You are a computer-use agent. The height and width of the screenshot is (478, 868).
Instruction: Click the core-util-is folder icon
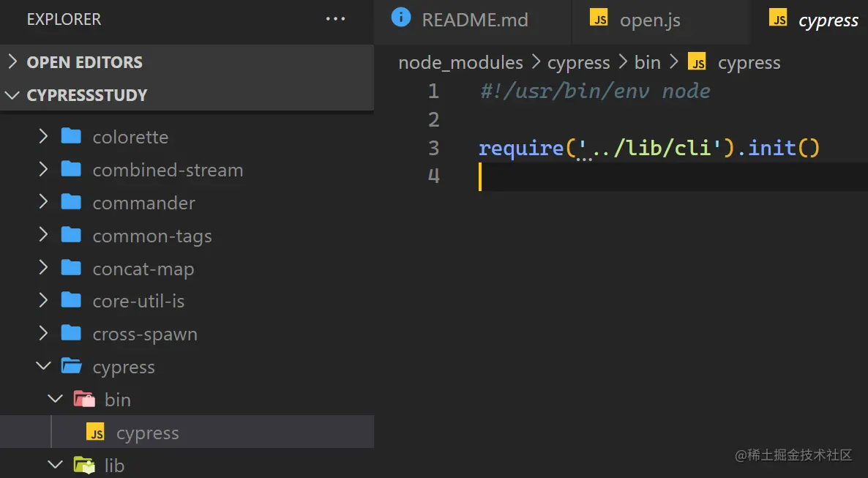click(x=71, y=301)
